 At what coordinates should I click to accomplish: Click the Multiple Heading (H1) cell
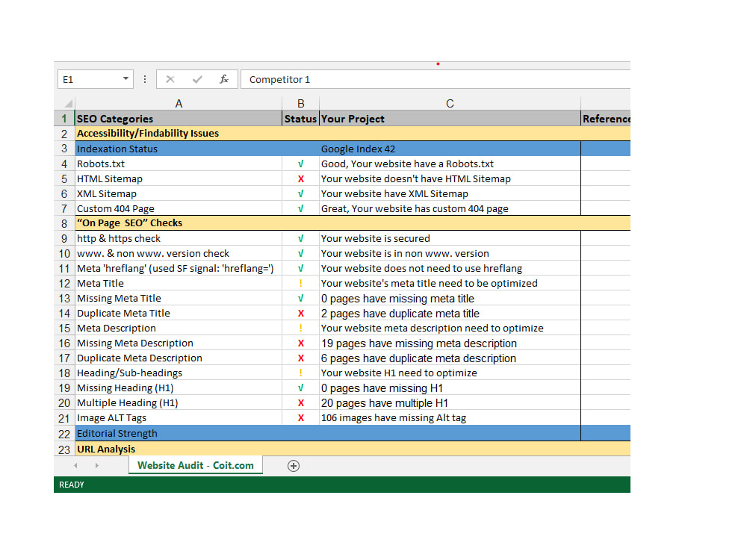(179, 403)
